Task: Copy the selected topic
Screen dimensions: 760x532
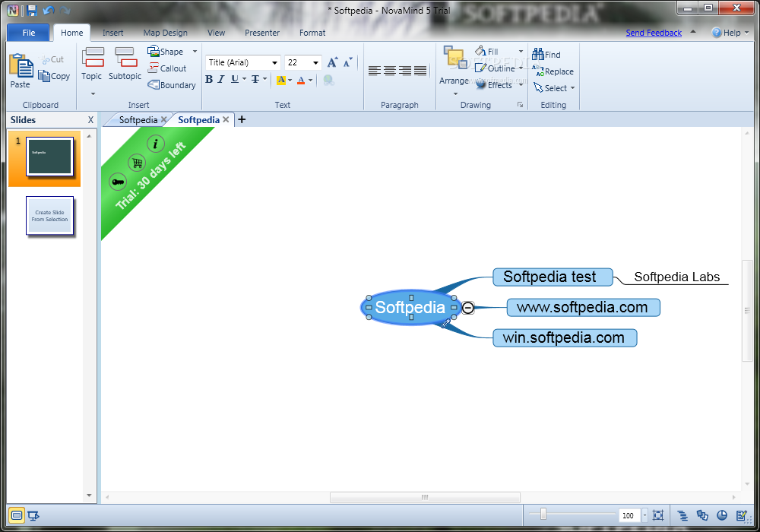Action: click(x=54, y=76)
